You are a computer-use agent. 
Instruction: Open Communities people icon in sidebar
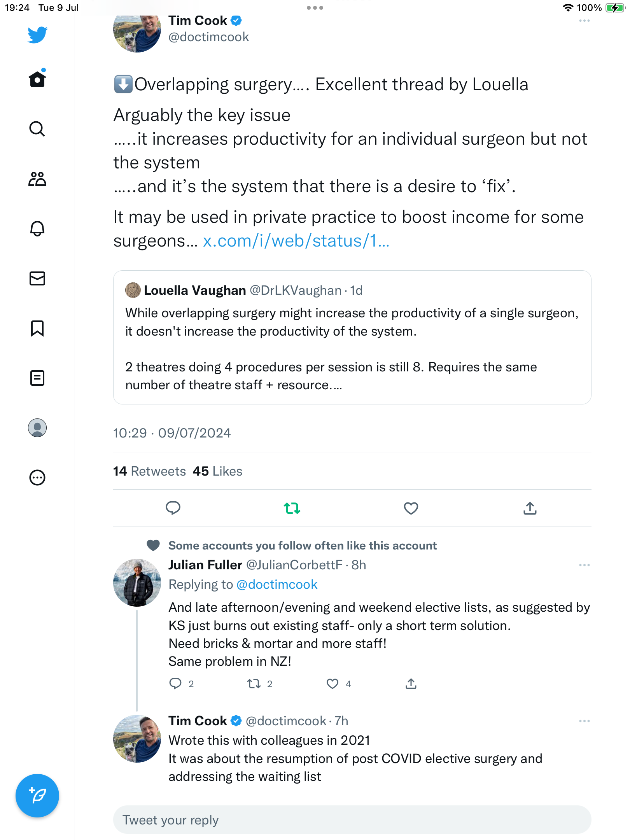[x=37, y=179]
